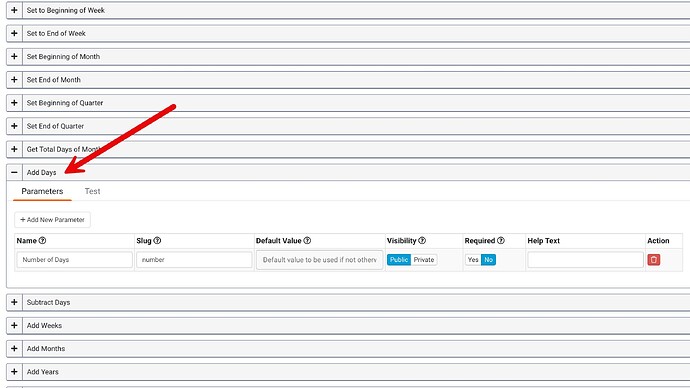Set visibility to Private
The image size is (690, 388).
pyautogui.click(x=424, y=260)
